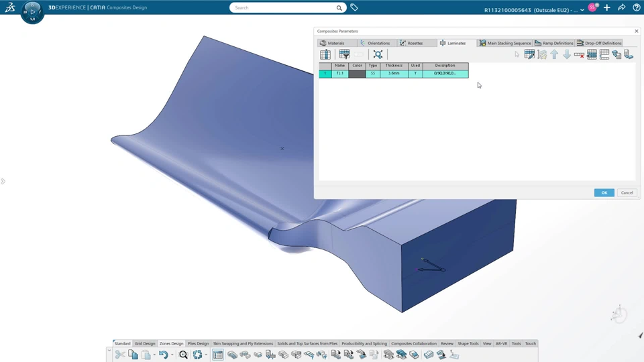
Task: Switch to the Grid Design tab
Action: (x=145, y=343)
